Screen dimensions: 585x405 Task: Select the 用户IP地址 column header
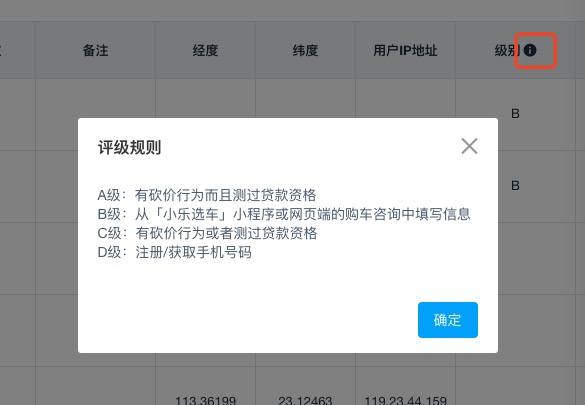[x=405, y=50]
